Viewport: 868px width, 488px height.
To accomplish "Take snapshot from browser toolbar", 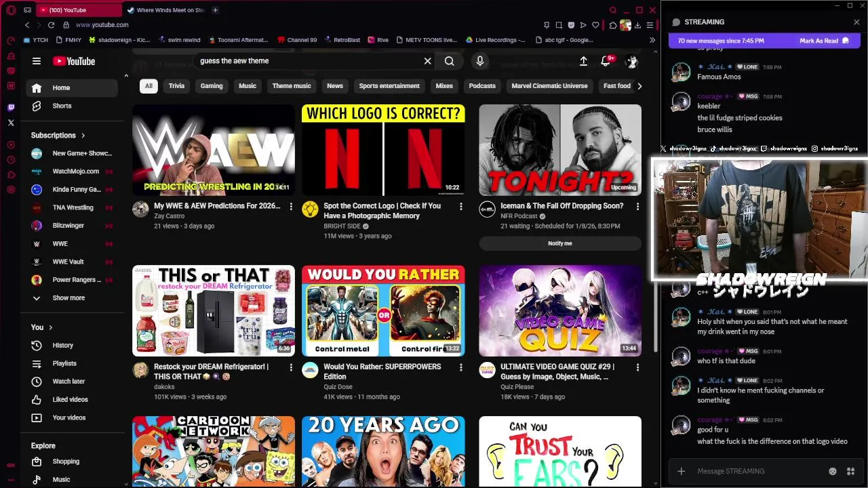I will pos(559,25).
